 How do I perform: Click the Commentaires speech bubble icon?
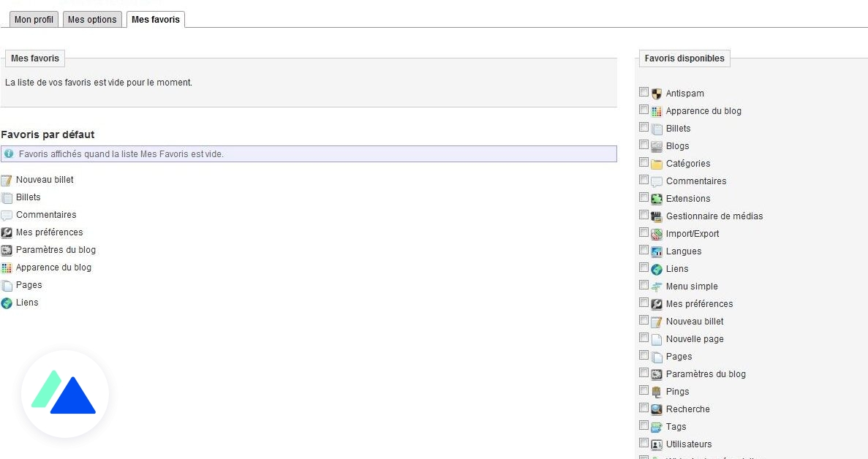[657, 181]
